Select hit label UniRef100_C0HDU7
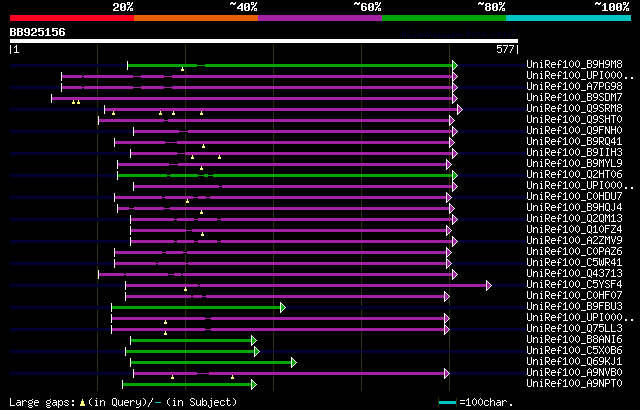640x410 pixels. click(x=574, y=196)
